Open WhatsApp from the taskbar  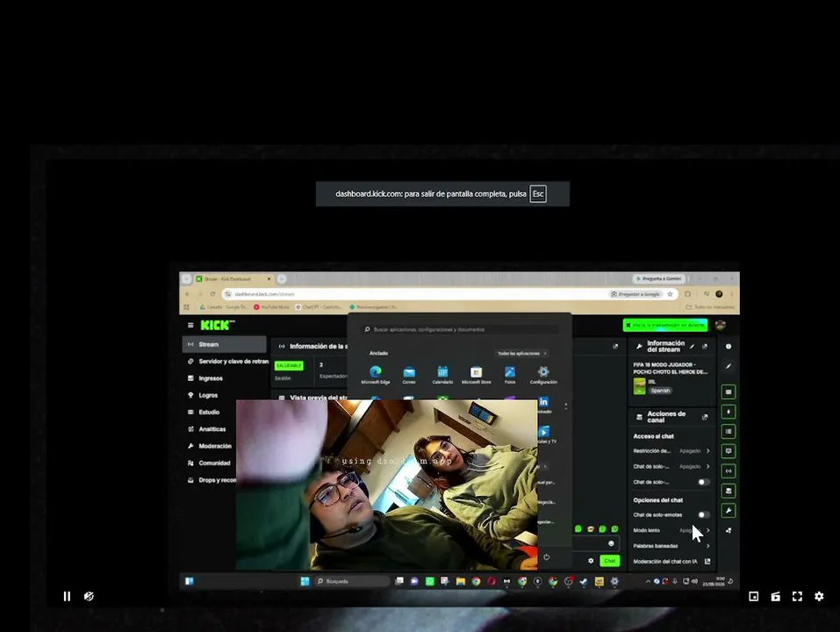pyautogui.click(x=429, y=581)
